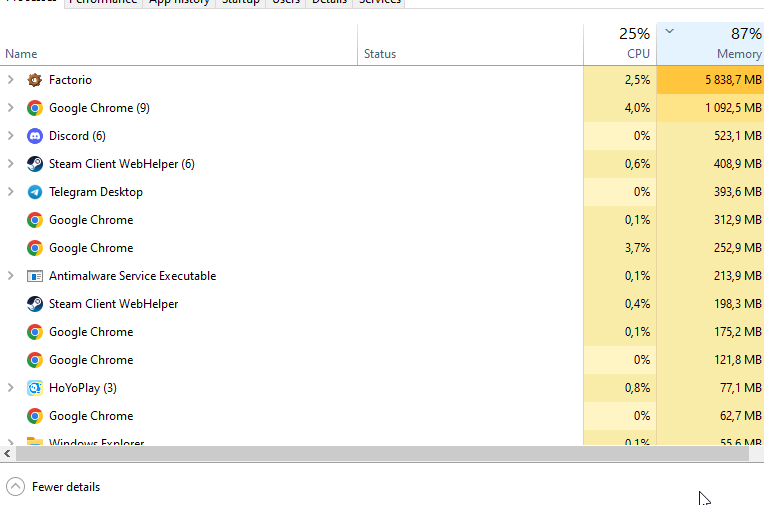The image size is (764, 505).
Task: Click the sort arrow in the Memory column header
Action: click(669, 31)
